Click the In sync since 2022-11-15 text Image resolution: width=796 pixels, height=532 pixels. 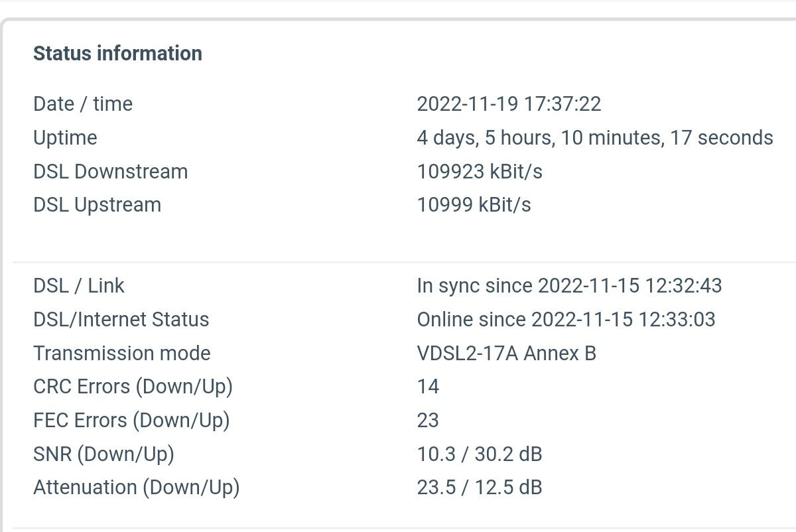[x=569, y=286]
